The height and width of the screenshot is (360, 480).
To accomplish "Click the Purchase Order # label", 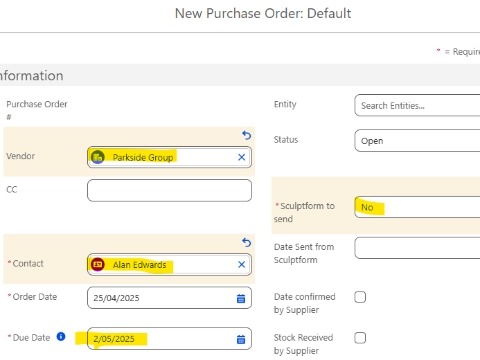I will 37,110.
